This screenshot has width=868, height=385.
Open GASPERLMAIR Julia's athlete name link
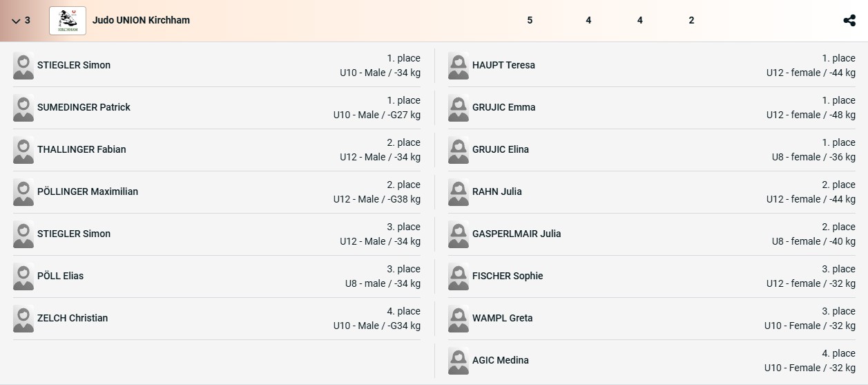pyautogui.click(x=517, y=234)
